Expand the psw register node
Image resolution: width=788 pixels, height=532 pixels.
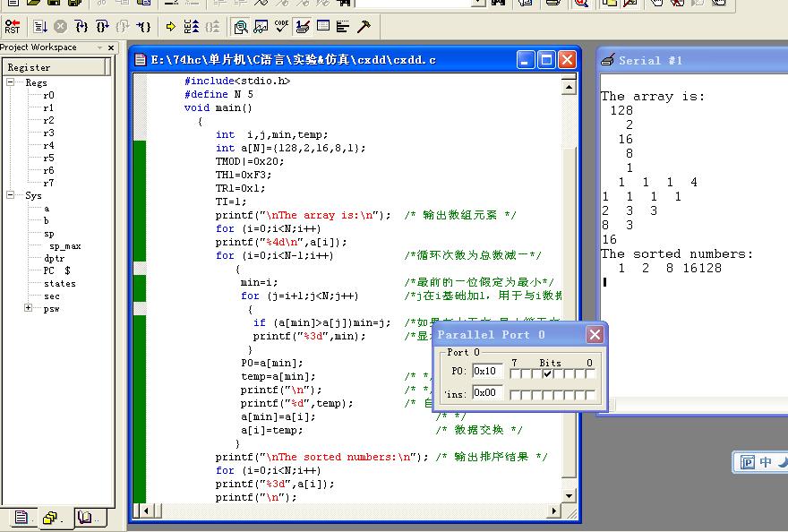pos(28,308)
